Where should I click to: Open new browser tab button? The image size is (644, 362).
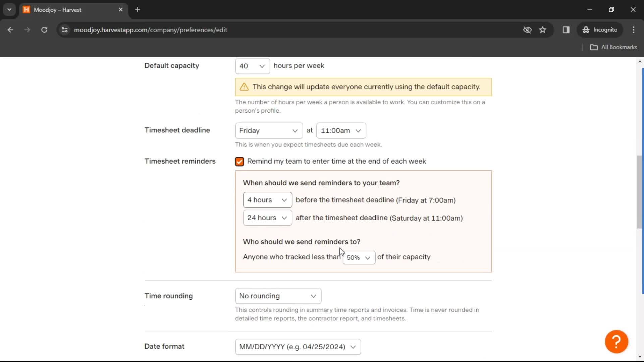point(137,10)
